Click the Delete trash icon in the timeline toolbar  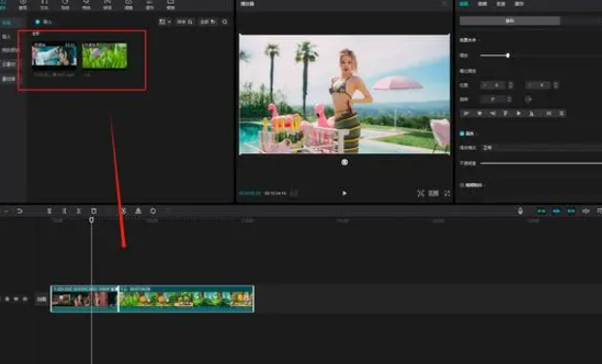pos(94,211)
